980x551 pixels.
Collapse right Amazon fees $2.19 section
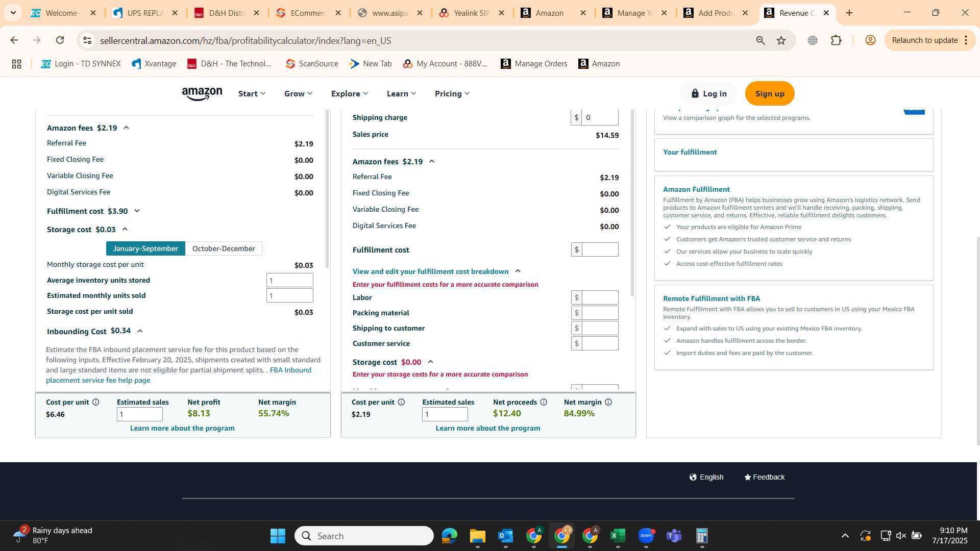click(432, 161)
